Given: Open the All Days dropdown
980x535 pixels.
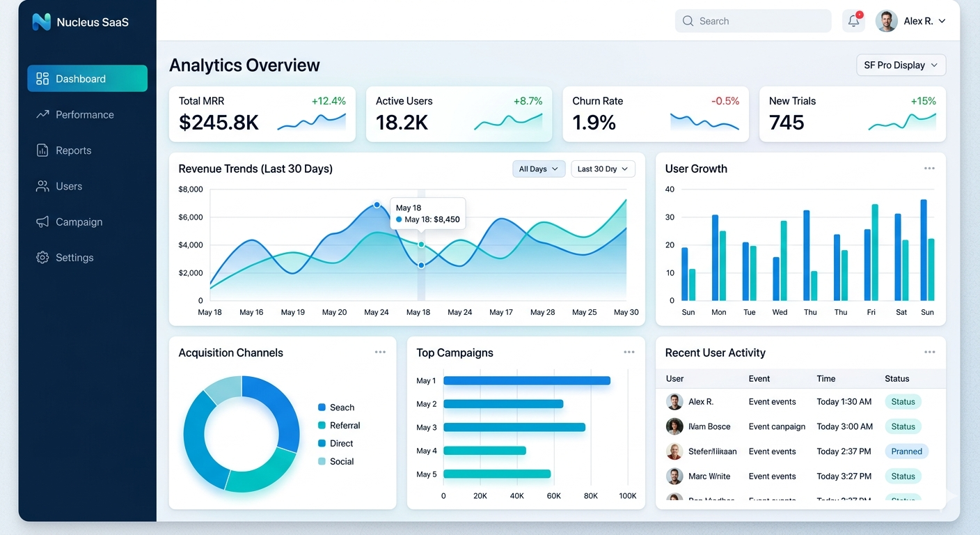Looking at the screenshot, I should click(539, 169).
